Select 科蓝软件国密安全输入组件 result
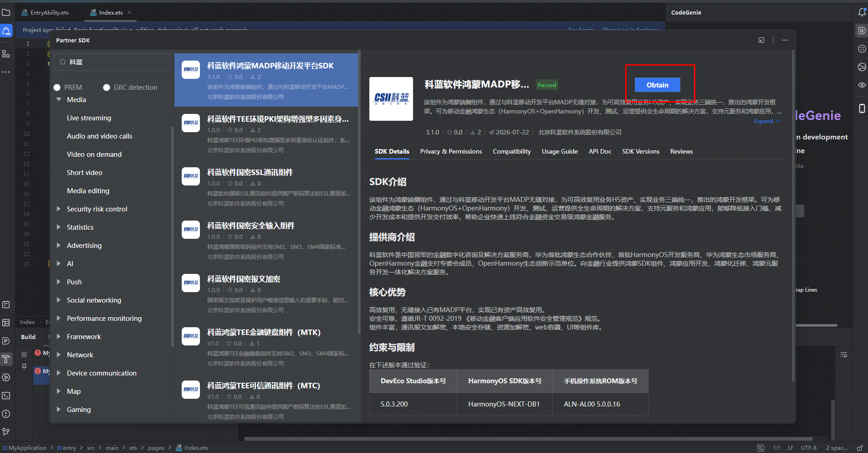868x453 pixels. click(x=266, y=240)
